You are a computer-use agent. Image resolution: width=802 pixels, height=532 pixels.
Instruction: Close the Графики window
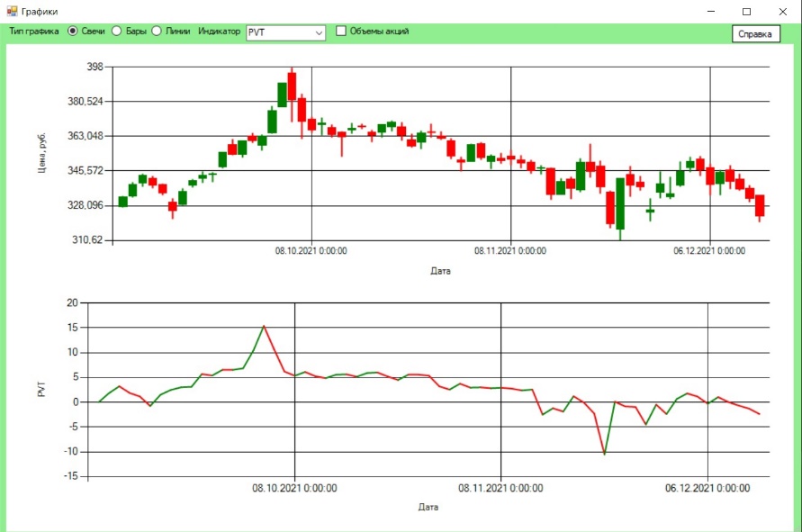[782, 12]
